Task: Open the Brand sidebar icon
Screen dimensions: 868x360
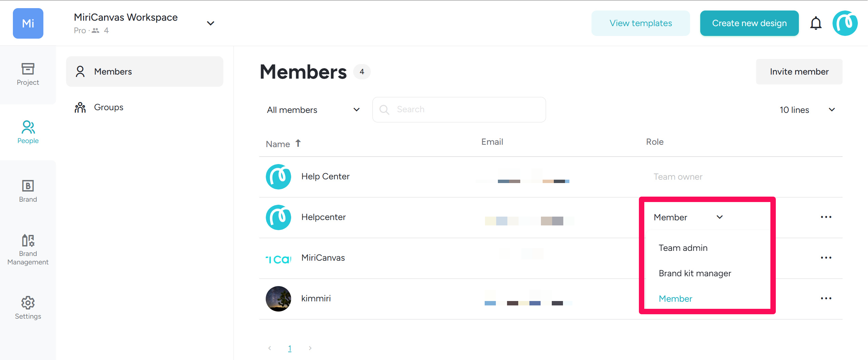Action: [x=28, y=191]
